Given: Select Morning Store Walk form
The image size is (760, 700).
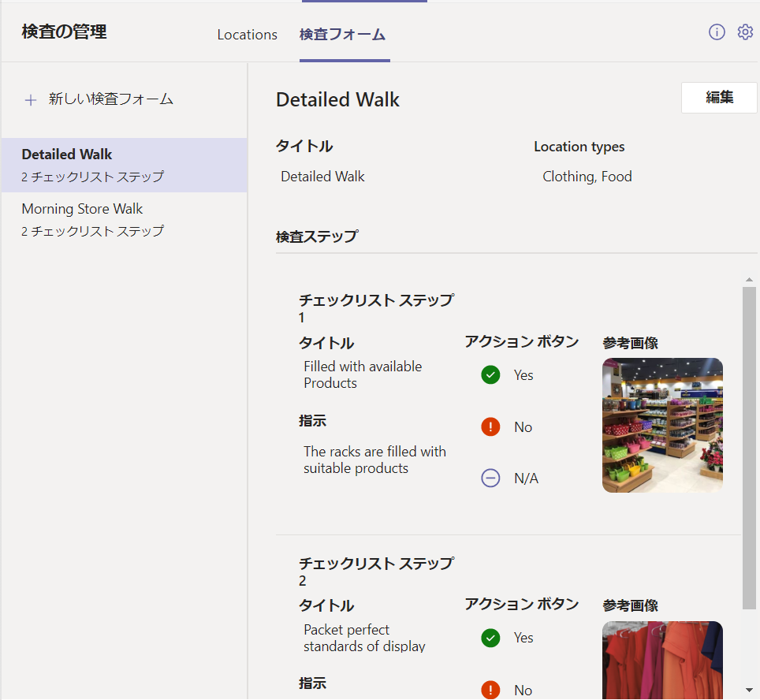Looking at the screenshot, I should tap(124, 220).
